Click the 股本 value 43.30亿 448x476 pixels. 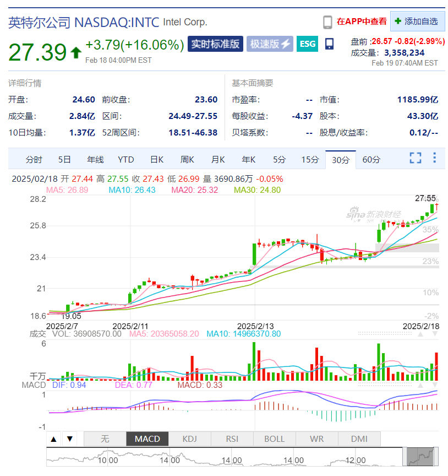423,116
